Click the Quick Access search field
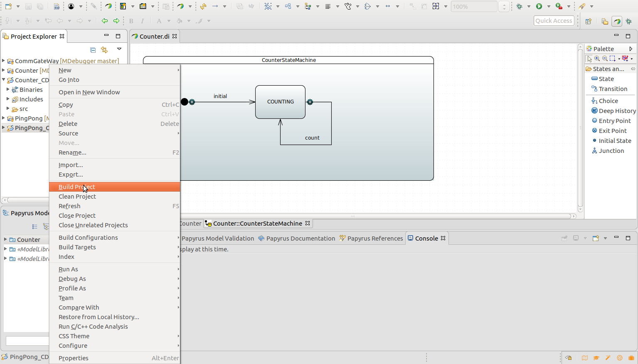Viewport: 638px width, 364px height. click(554, 21)
